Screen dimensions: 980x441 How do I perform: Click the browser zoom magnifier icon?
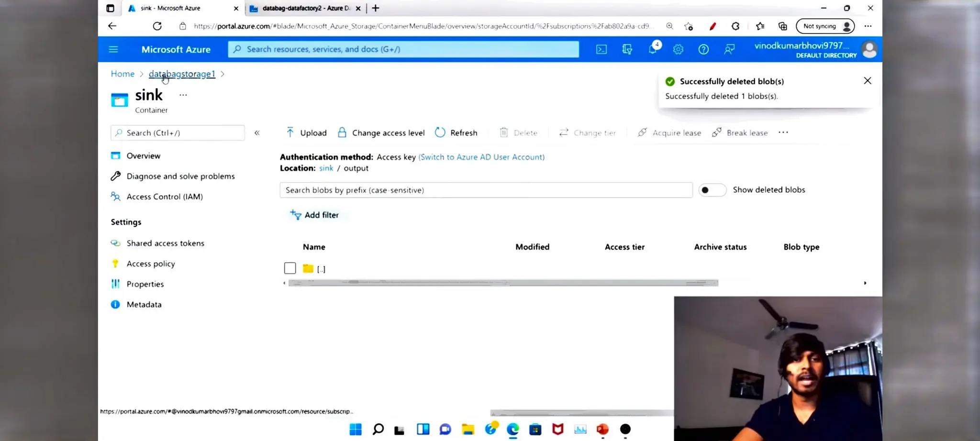(669, 26)
